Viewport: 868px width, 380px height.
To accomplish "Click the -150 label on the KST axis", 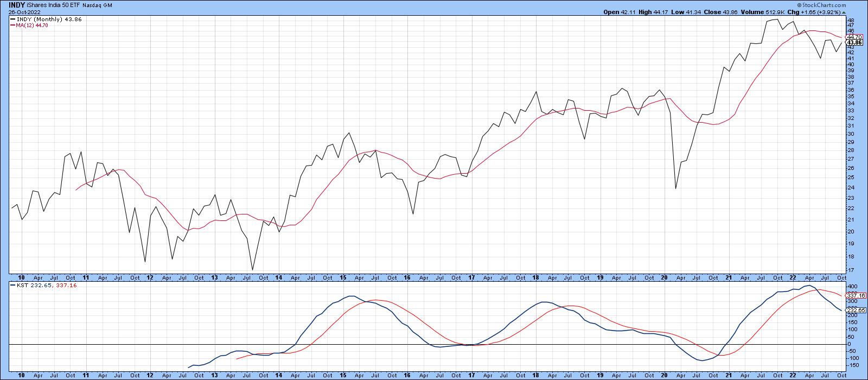I will pos(852,365).
